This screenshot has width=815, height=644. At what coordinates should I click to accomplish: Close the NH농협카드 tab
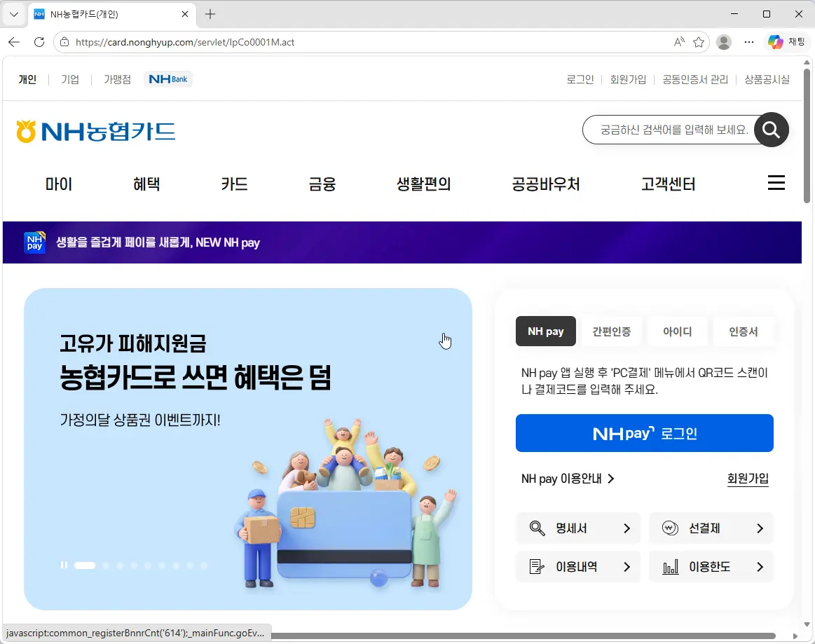tap(184, 14)
